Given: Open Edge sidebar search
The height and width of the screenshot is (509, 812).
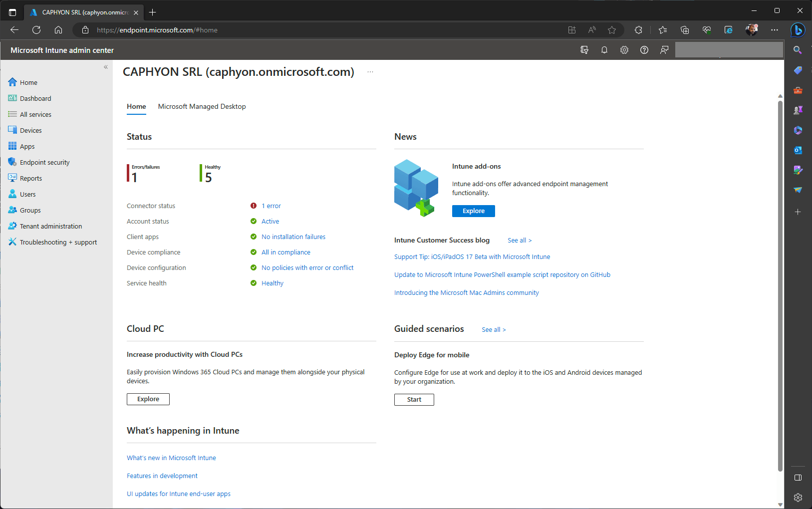Looking at the screenshot, I should coord(798,50).
